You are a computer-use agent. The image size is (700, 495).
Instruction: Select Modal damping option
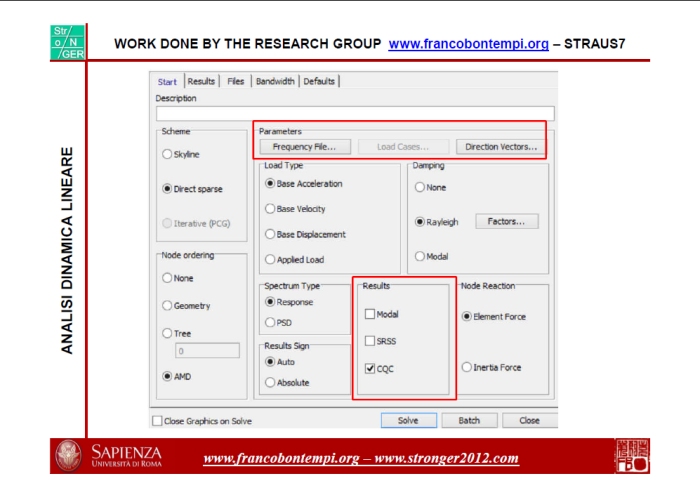click(419, 257)
